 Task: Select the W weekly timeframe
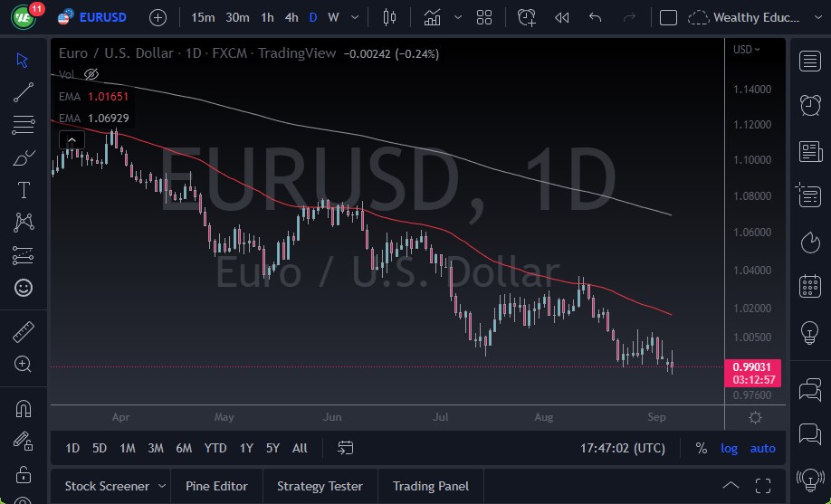coord(333,17)
